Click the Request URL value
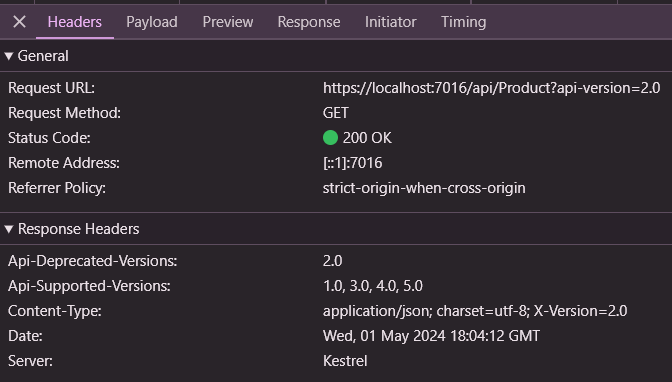672x382 pixels. (491, 88)
